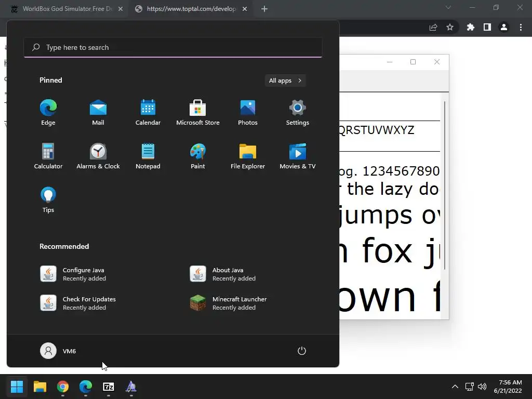The width and height of the screenshot is (532, 399).
Task: Open the font viewer app on taskbar
Action: (x=131, y=387)
